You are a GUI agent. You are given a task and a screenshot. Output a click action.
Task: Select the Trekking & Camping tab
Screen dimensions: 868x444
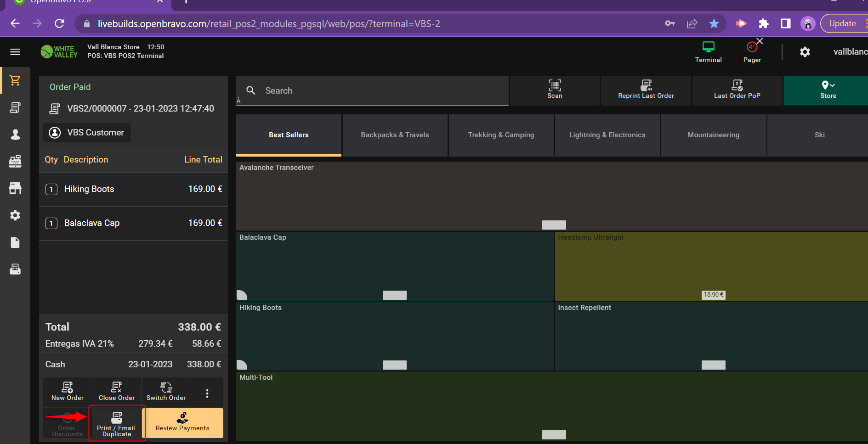(x=501, y=135)
